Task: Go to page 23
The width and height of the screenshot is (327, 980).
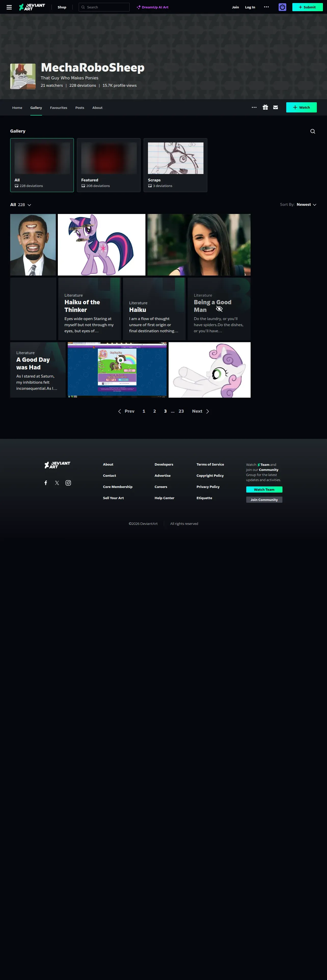Action: point(181,411)
